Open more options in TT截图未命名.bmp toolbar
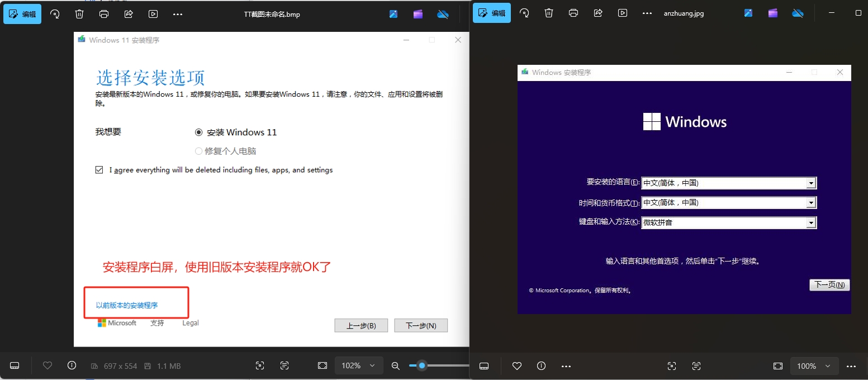The width and height of the screenshot is (868, 380). point(178,14)
